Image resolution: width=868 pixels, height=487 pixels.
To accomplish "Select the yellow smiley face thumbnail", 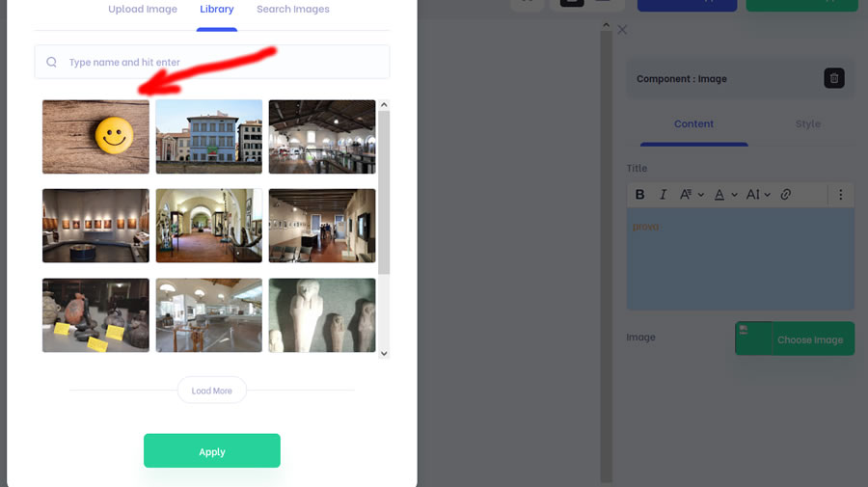I will click(95, 137).
